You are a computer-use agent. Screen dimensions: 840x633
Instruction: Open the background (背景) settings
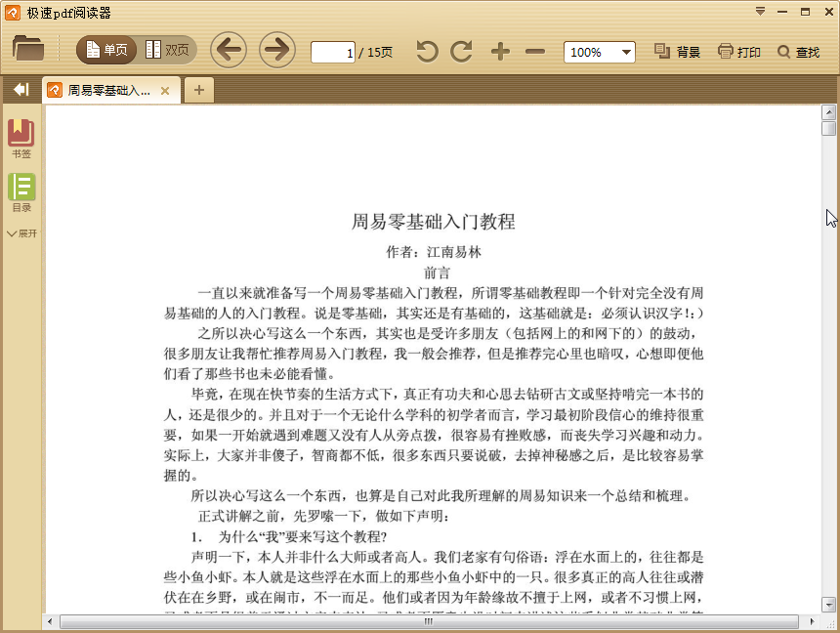pyautogui.click(x=677, y=52)
